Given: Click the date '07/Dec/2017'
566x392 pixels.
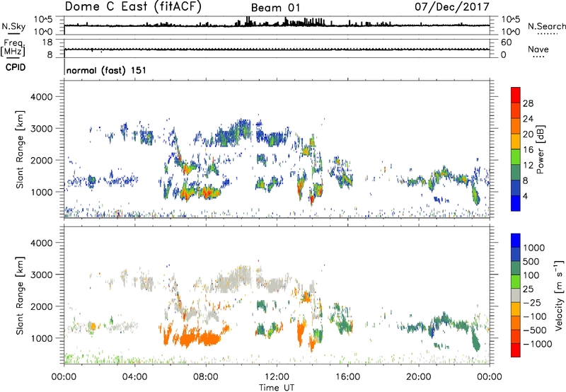Looking at the screenshot, I should [452, 6].
